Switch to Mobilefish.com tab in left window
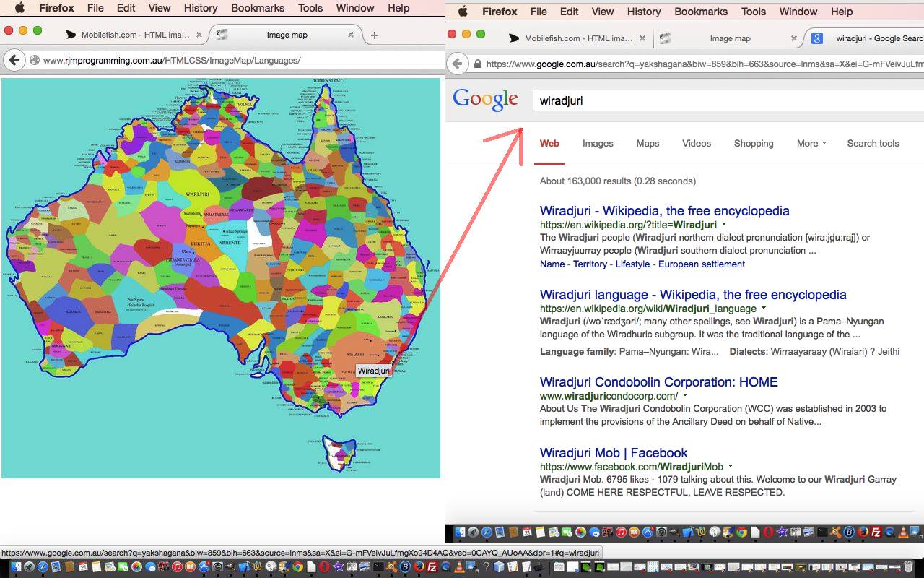This screenshot has width=924, height=578. pos(135,35)
